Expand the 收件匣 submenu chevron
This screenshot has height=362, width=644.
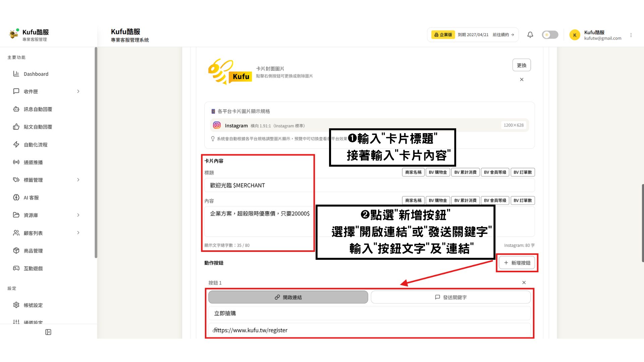coord(78,91)
